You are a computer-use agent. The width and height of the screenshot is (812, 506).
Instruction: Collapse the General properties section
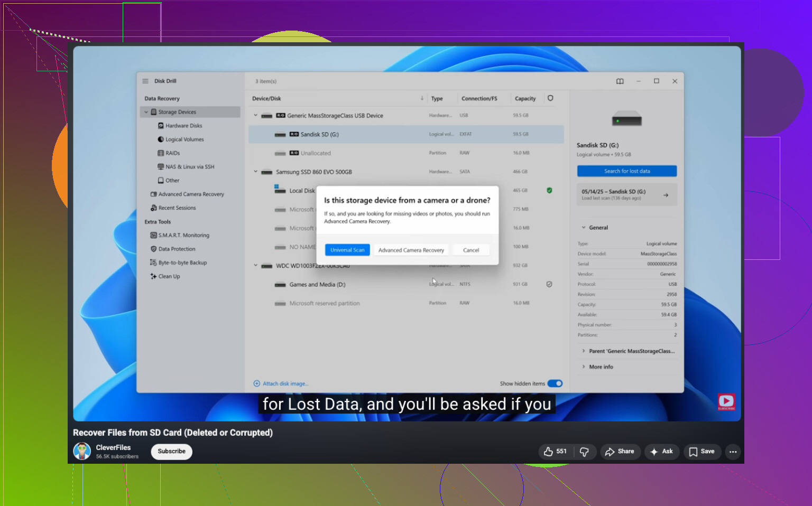[584, 228]
